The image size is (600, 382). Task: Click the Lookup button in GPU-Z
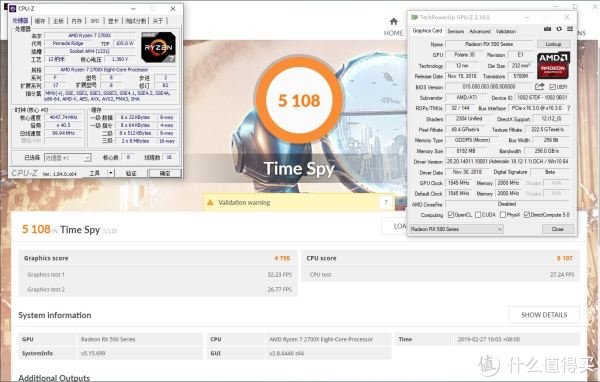tap(553, 44)
